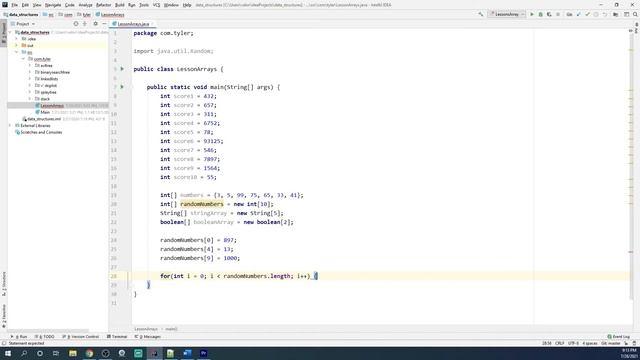Open the Event Log
Image resolution: width=640 pixels, height=360 pixels.
click(x=618, y=337)
